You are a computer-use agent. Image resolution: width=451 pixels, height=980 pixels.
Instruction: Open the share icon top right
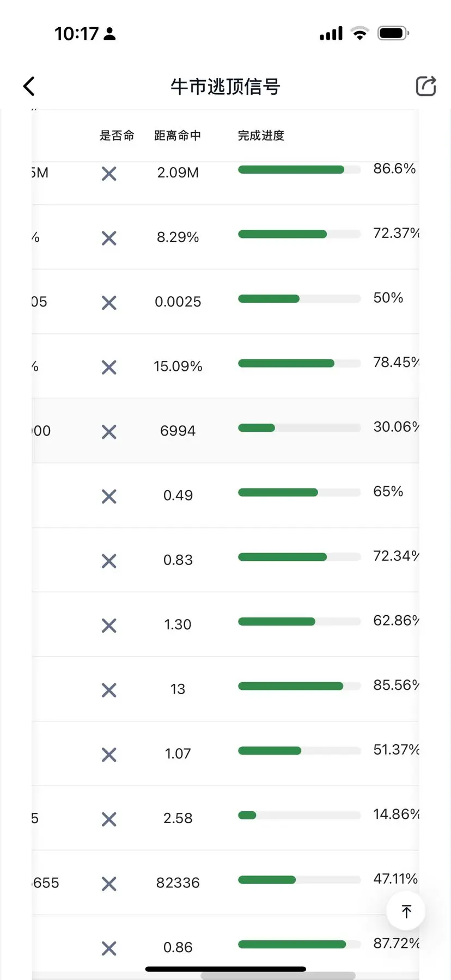click(426, 86)
